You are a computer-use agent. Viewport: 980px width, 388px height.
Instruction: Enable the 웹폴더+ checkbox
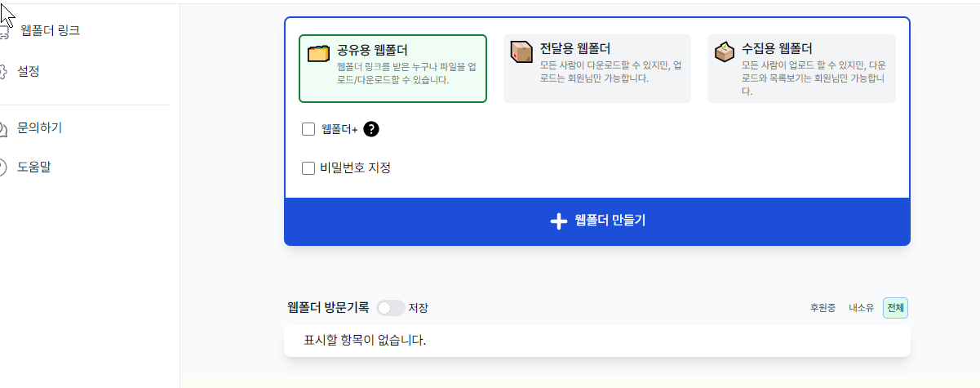click(308, 128)
